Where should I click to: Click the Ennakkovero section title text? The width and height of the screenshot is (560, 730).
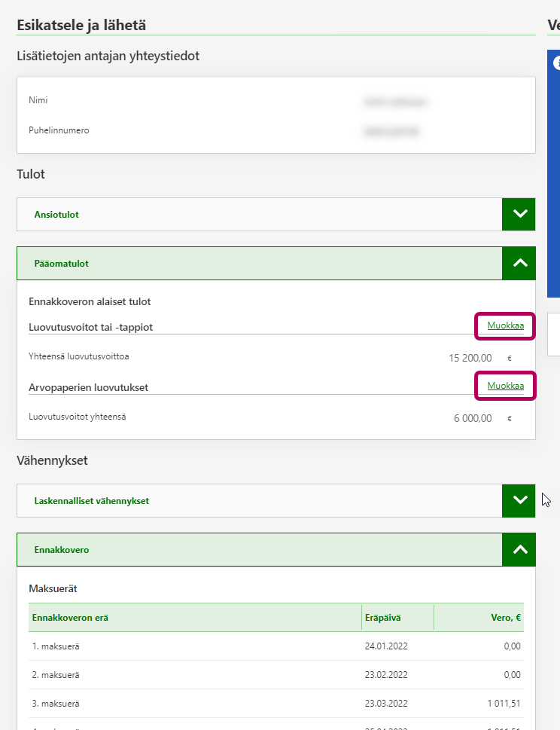(x=62, y=550)
